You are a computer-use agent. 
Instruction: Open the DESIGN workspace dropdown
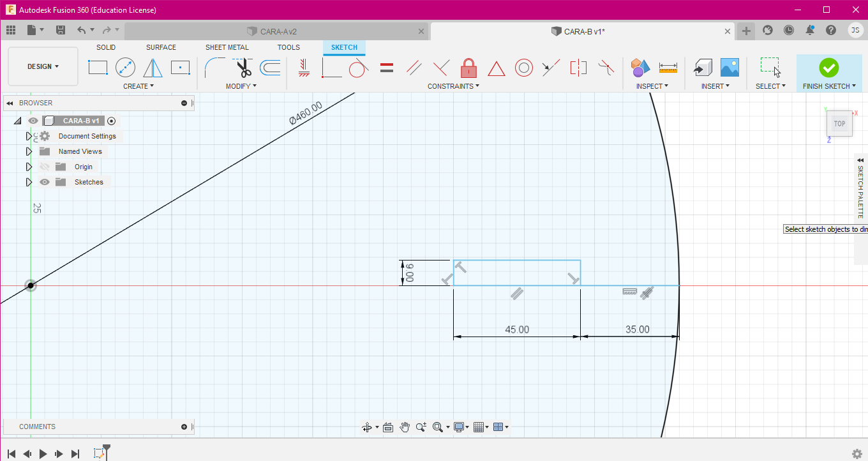pos(43,66)
